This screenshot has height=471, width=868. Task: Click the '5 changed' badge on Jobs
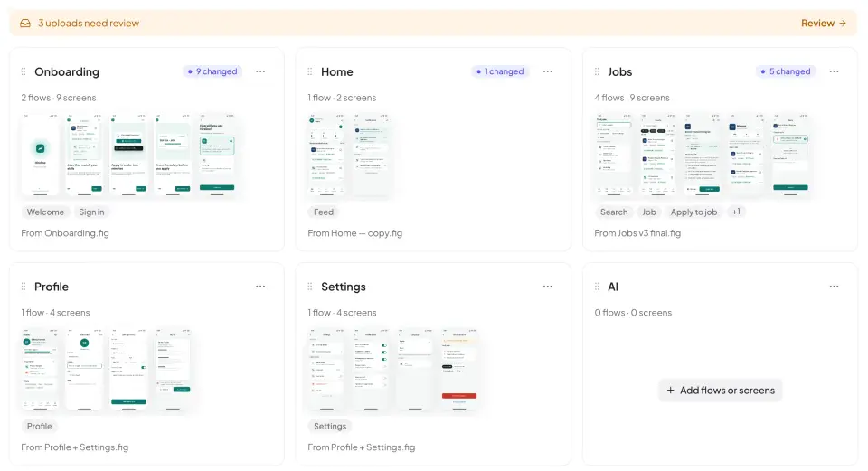(786, 71)
